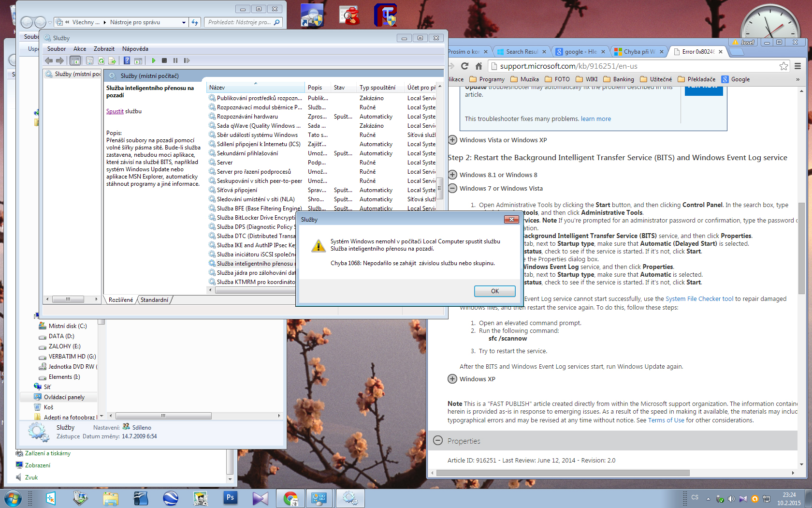The height and width of the screenshot is (508, 812).
Task: Click the Refresh icon in Services toolbar
Action: (101, 60)
